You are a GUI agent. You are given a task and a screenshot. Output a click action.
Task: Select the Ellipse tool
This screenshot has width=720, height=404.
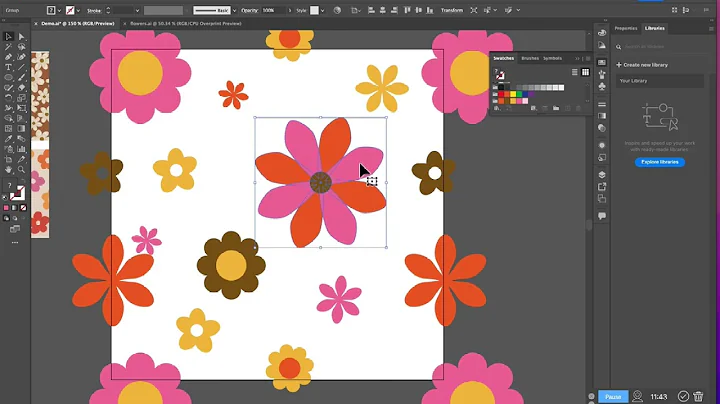(8, 77)
